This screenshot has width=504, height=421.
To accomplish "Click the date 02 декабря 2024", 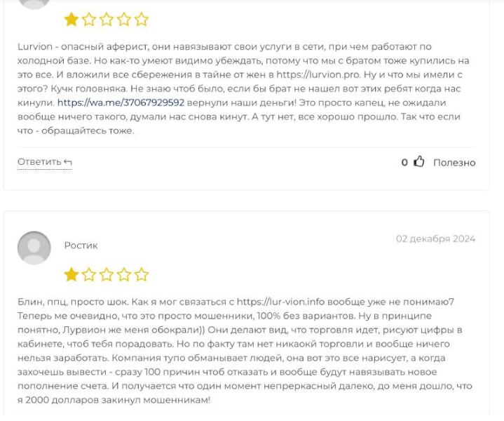I will (435, 239).
